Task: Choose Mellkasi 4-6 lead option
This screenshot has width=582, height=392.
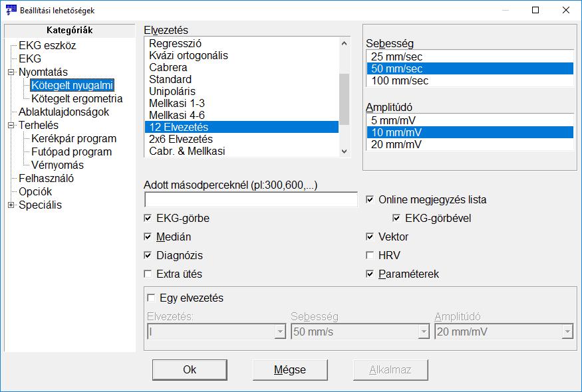Action: click(x=241, y=115)
